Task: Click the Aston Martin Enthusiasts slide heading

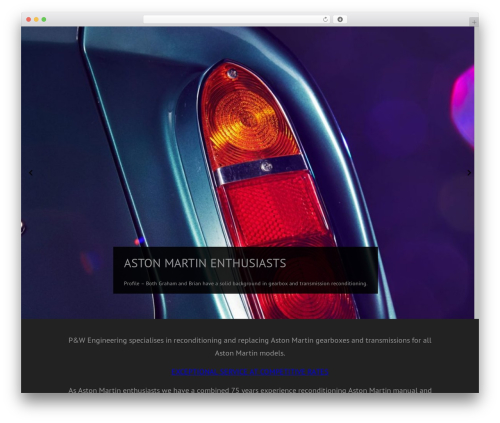Action: tap(205, 263)
